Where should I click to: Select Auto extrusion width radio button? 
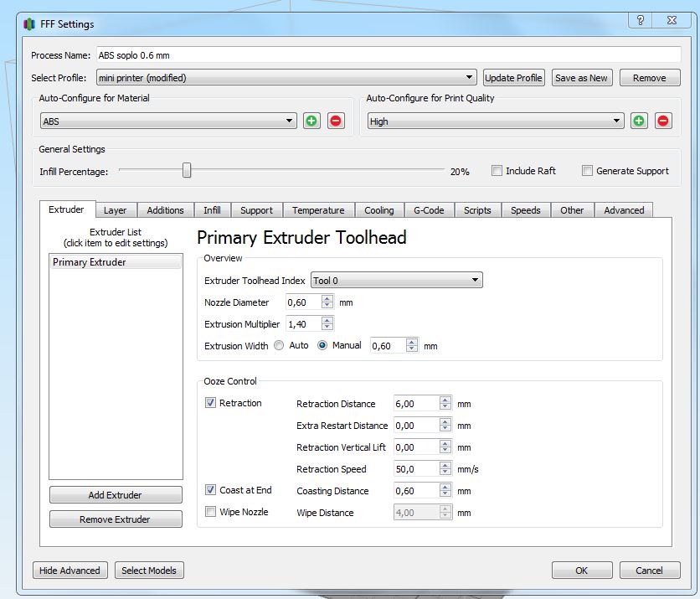(x=279, y=345)
